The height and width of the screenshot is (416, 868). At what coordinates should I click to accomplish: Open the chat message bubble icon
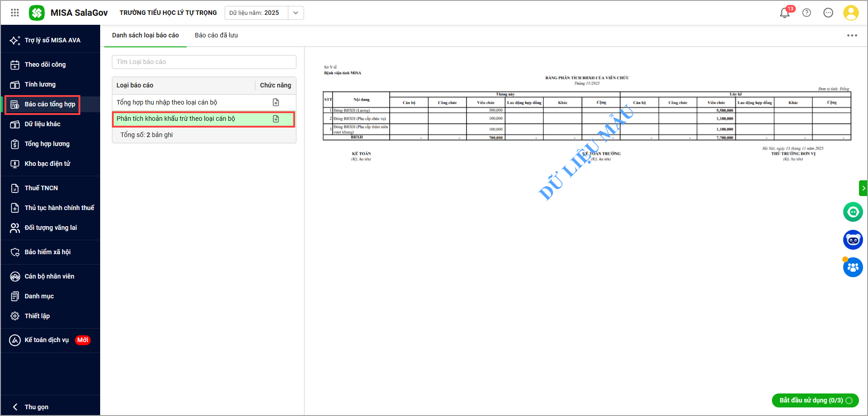(x=828, y=13)
